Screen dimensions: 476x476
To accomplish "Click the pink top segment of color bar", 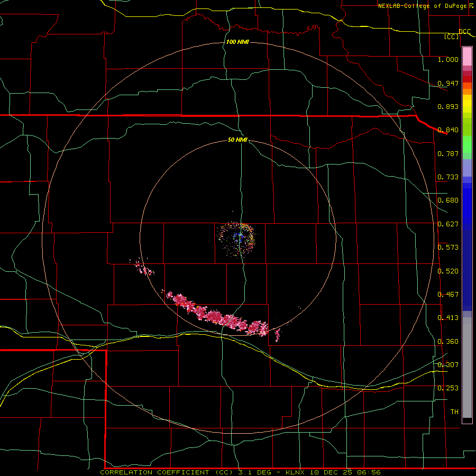I will coord(467,56).
